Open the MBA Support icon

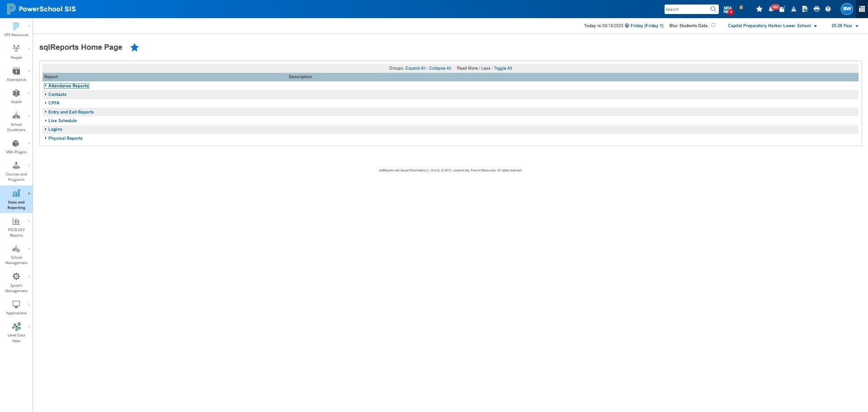728,9
